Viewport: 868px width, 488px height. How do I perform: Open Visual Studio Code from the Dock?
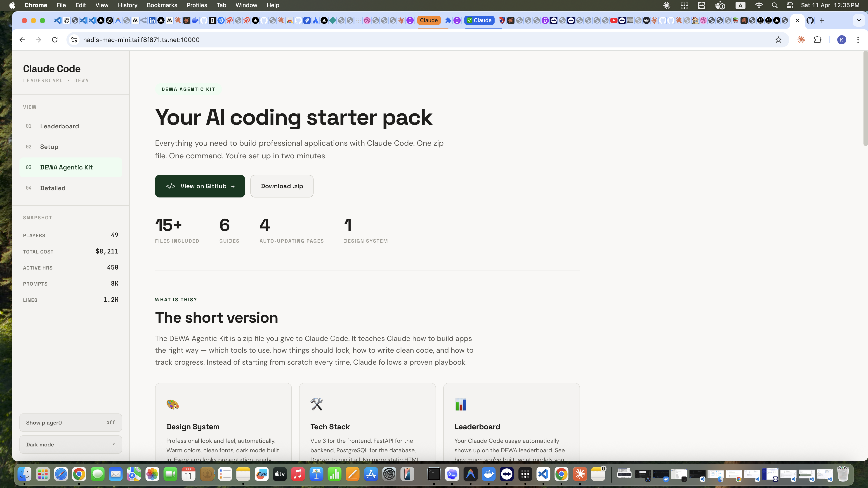(543, 474)
